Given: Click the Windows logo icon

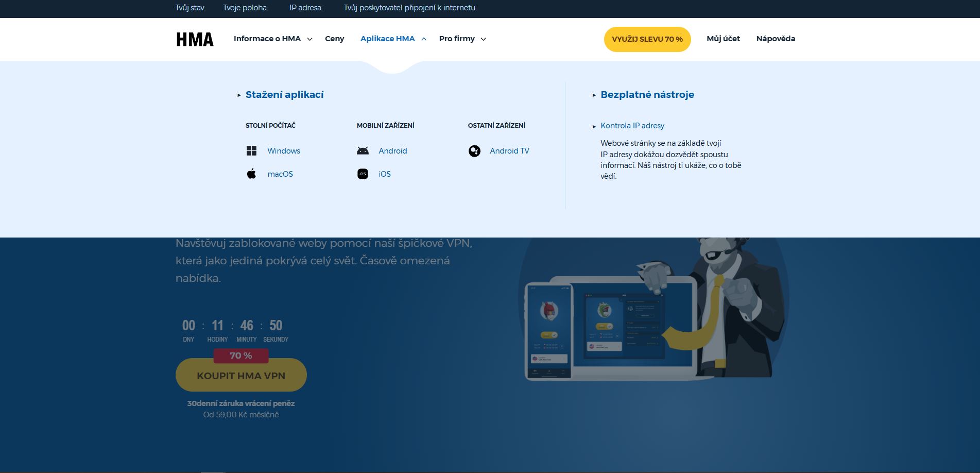Looking at the screenshot, I should click(251, 150).
